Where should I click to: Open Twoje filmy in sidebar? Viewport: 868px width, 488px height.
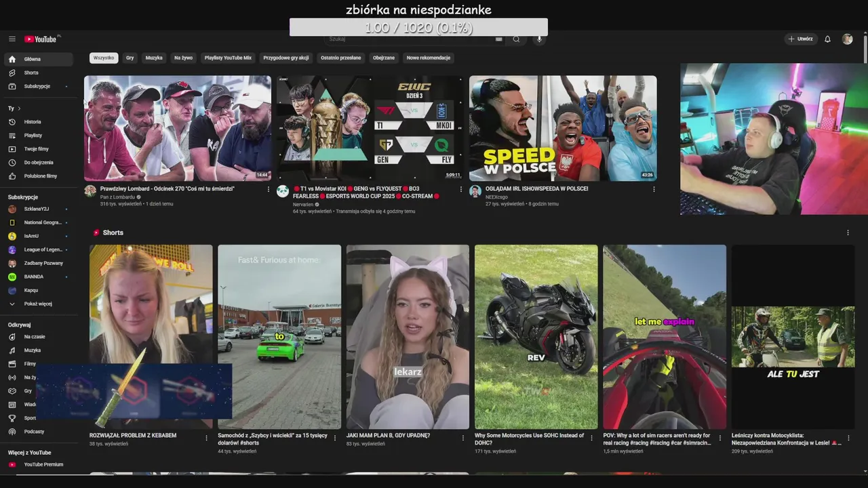point(39,149)
